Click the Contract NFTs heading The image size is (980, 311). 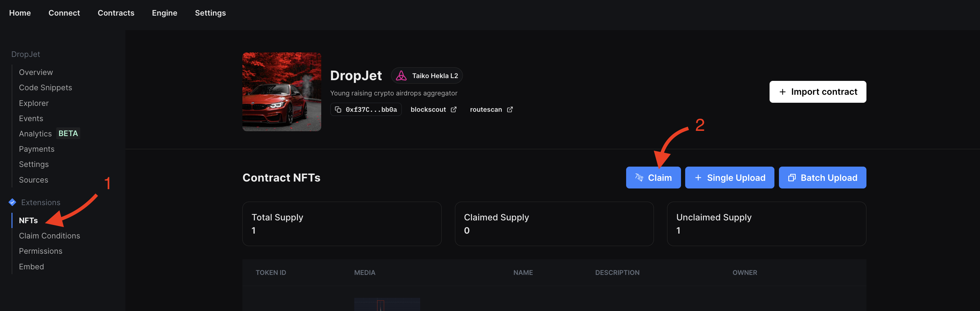click(281, 178)
